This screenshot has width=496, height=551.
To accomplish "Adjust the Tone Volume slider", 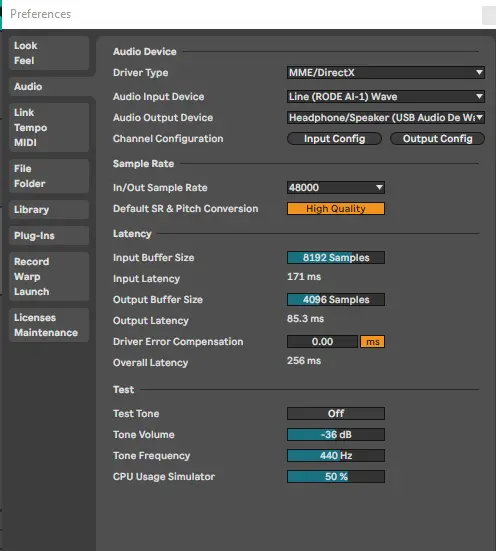I will [336, 435].
